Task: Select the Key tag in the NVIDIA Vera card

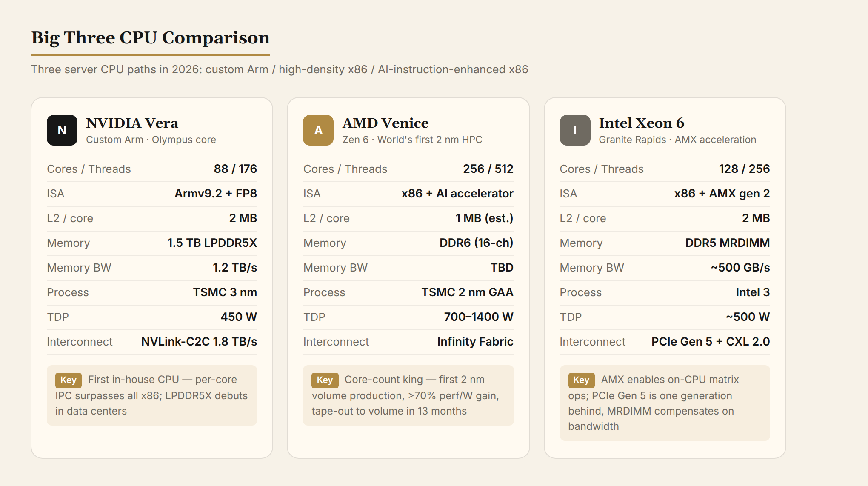Action: (x=68, y=380)
